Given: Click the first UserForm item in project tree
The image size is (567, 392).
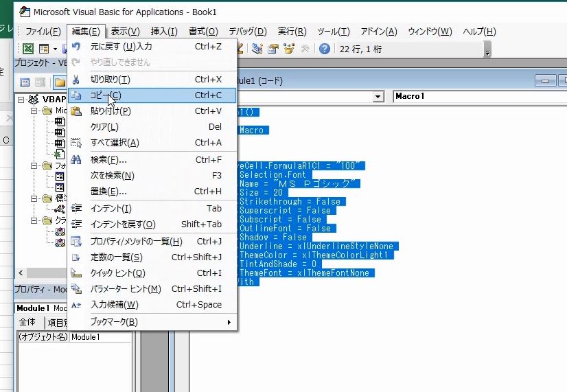Looking at the screenshot, I should click(59, 176).
